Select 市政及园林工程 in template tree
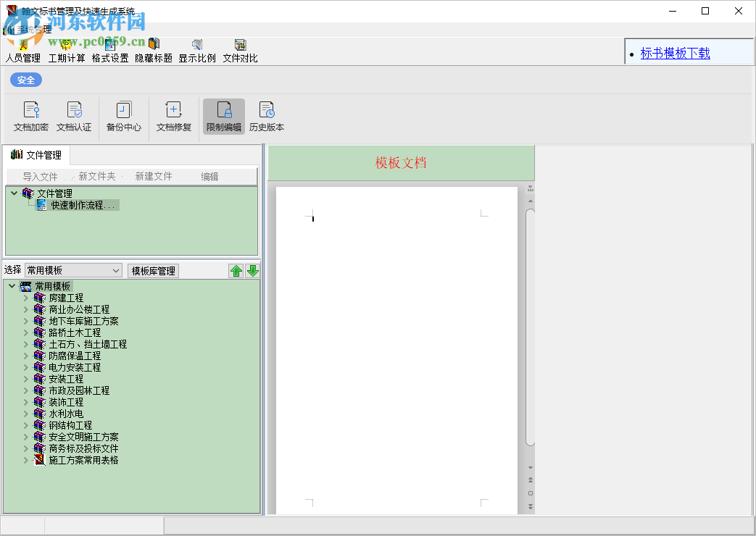756x536 pixels. (x=79, y=390)
